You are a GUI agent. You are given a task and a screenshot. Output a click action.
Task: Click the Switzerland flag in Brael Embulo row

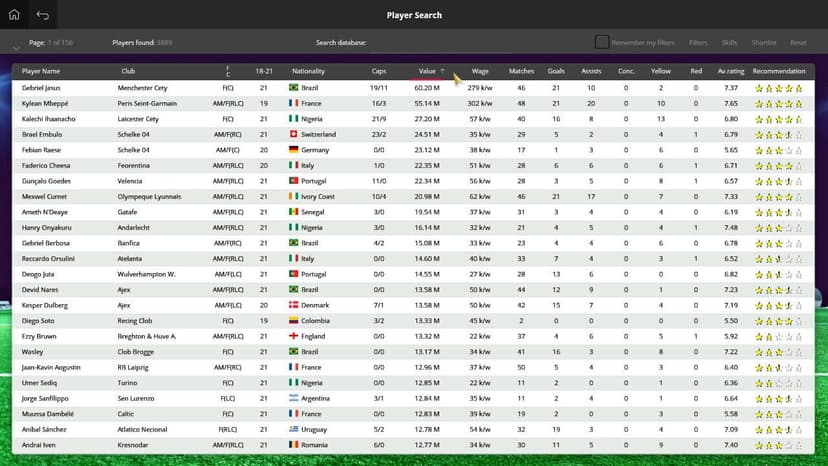tap(294, 134)
